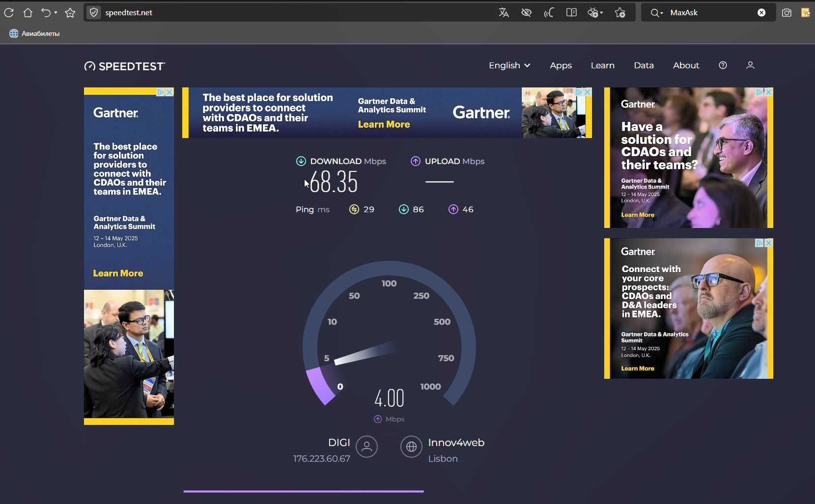Image resolution: width=815 pixels, height=504 pixels.
Task: Click the read aloud icon
Action: pyautogui.click(x=549, y=13)
